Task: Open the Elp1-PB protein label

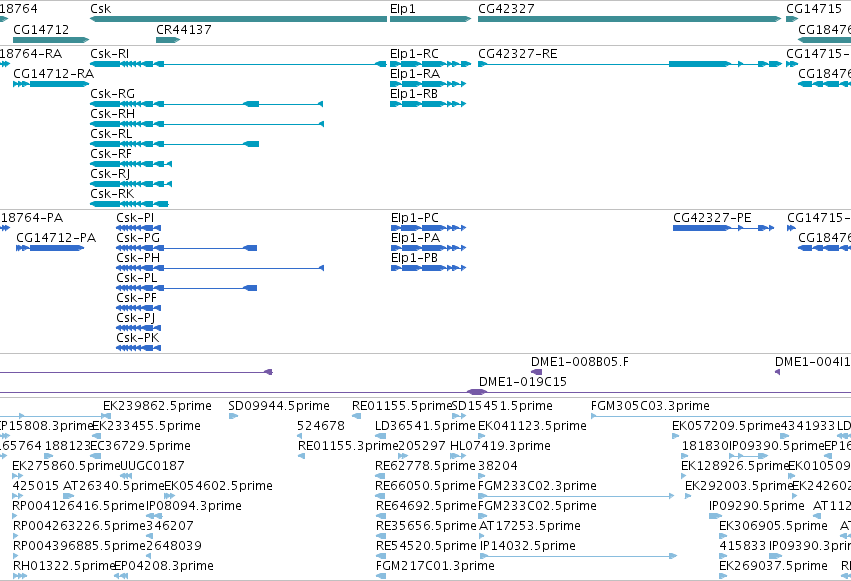Action: click(414, 258)
